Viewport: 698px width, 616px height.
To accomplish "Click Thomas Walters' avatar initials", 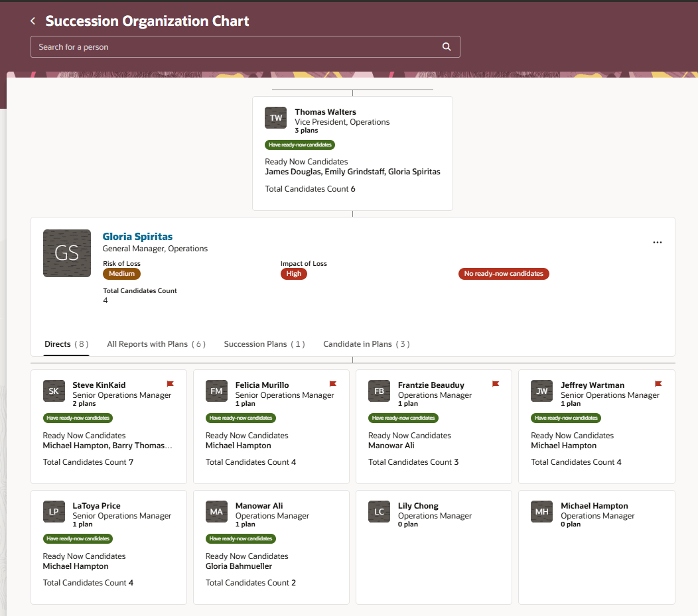I will [x=275, y=117].
